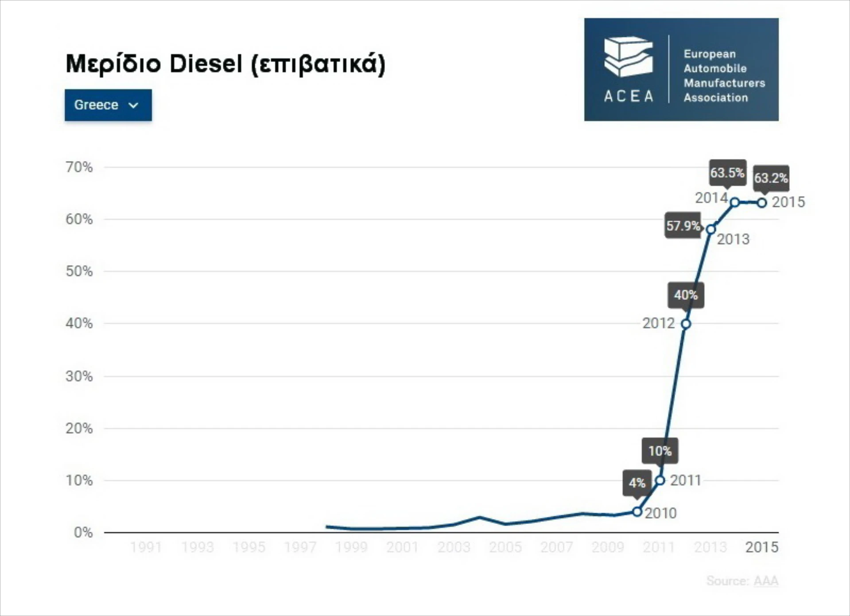Click the 2012 data point marker
Image resolution: width=850 pixels, height=616 pixels.
coord(686,324)
